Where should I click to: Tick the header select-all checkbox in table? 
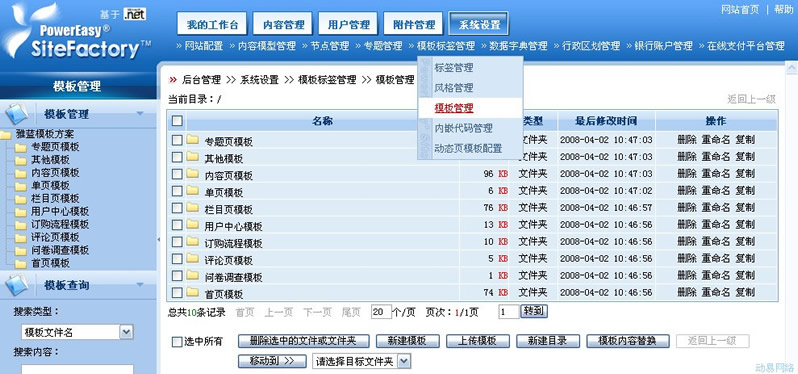[x=177, y=121]
